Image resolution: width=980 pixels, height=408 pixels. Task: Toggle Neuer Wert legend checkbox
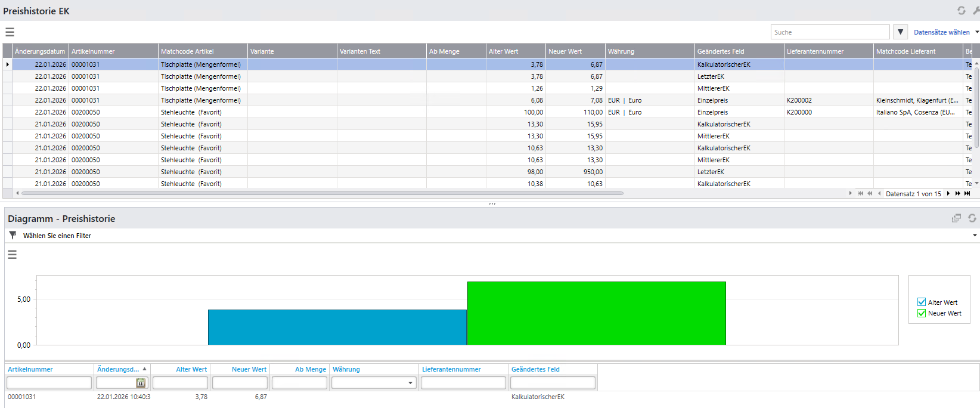tap(922, 313)
